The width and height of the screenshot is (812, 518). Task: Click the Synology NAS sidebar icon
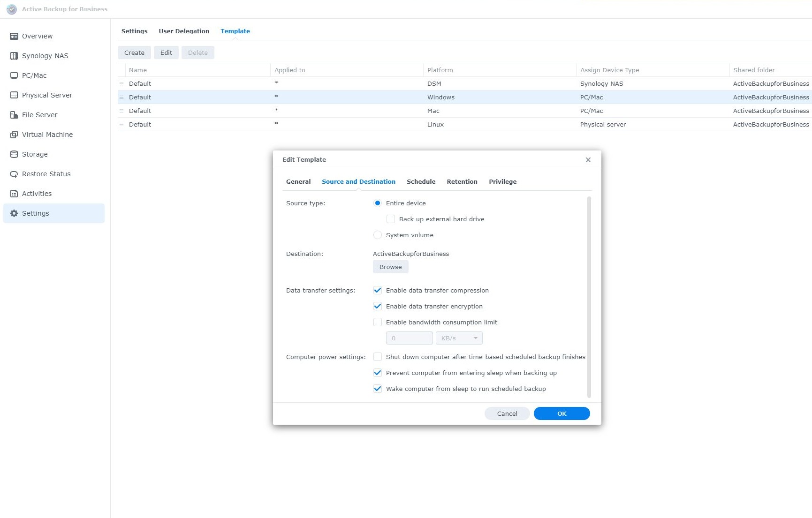click(x=14, y=56)
